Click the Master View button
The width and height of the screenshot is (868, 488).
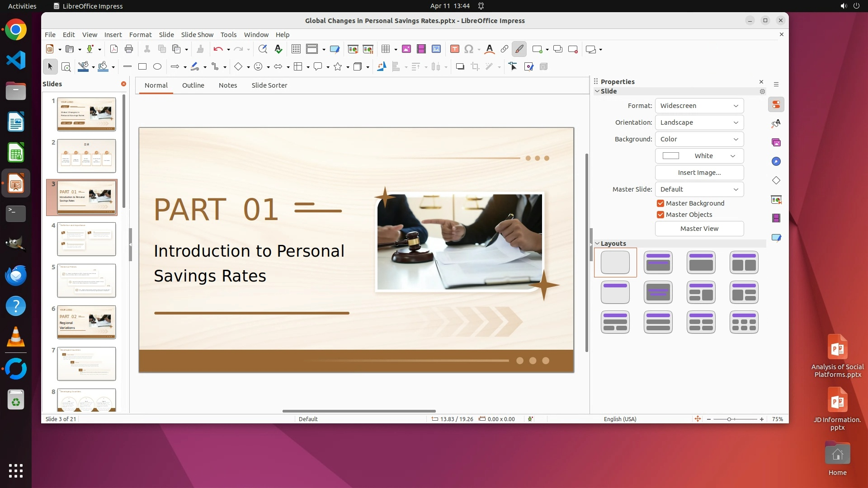coord(699,229)
